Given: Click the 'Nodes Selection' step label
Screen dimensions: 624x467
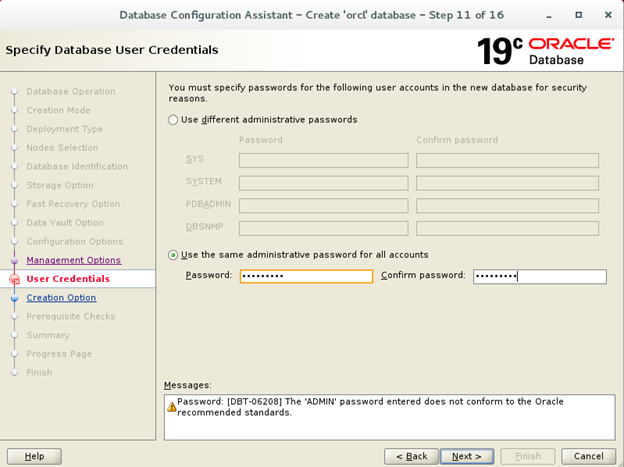Looking at the screenshot, I should pos(62,148).
